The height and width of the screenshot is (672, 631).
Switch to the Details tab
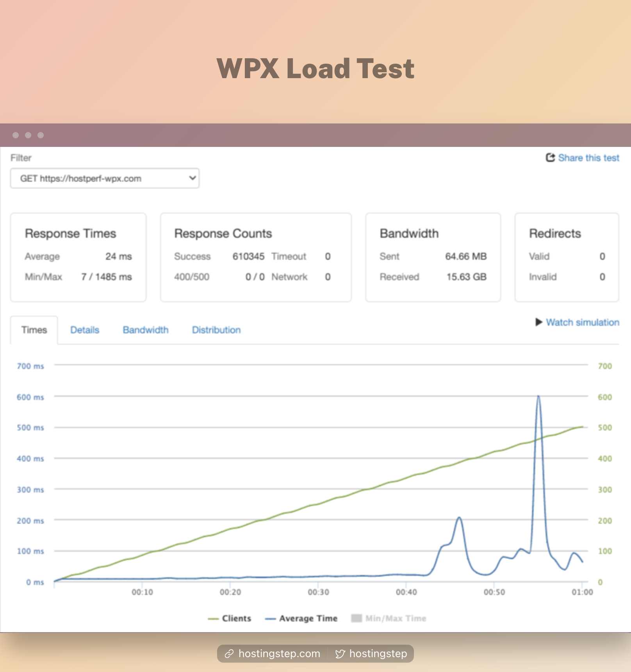85,330
